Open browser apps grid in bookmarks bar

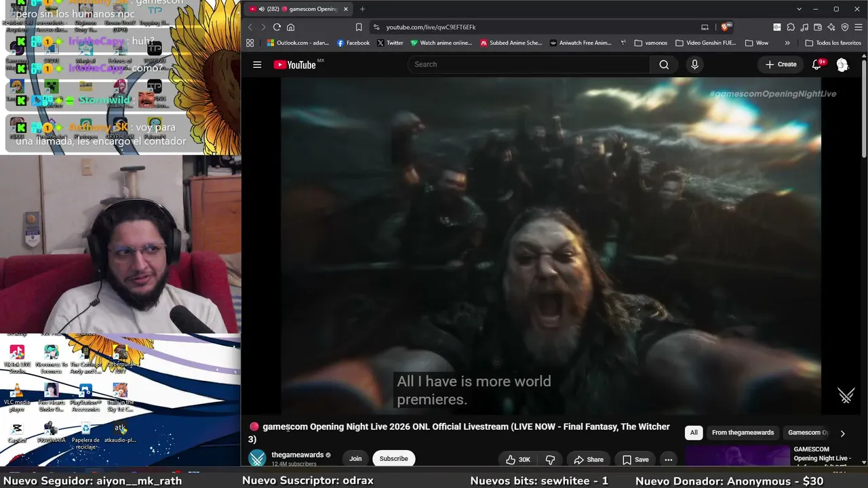pos(250,43)
